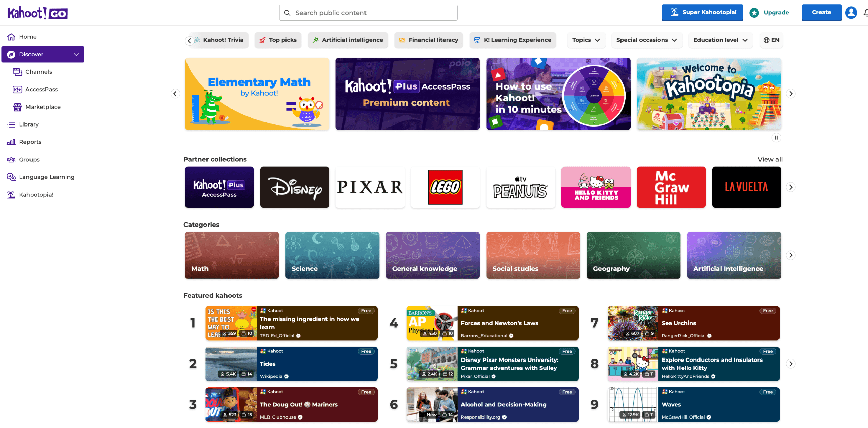Open the Topics dropdown

tap(586, 40)
